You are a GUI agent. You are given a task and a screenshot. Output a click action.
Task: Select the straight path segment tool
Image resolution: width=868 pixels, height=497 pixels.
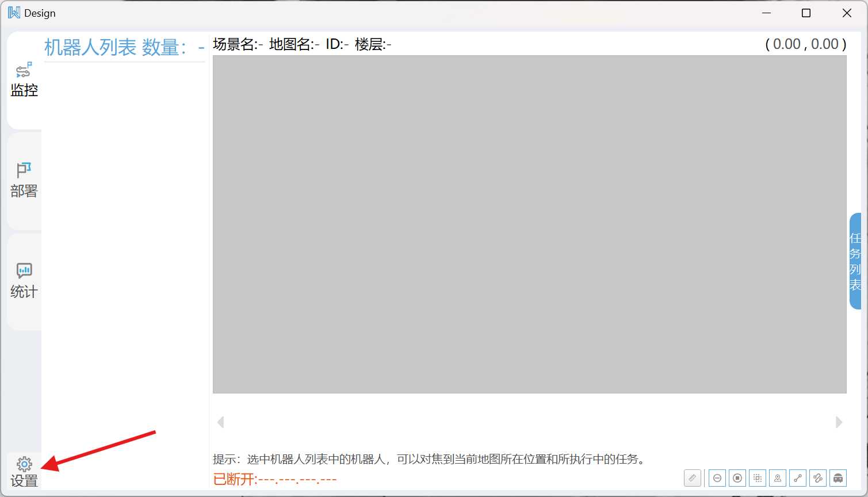click(x=798, y=478)
